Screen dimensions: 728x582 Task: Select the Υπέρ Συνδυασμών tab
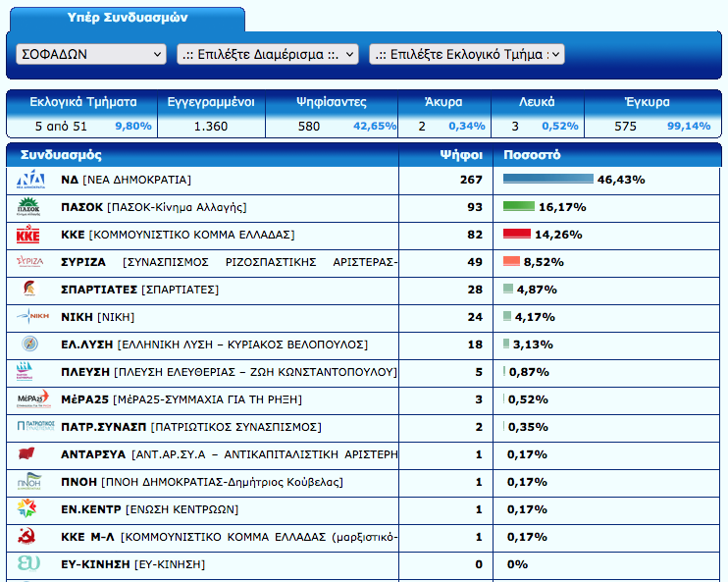coord(128,19)
